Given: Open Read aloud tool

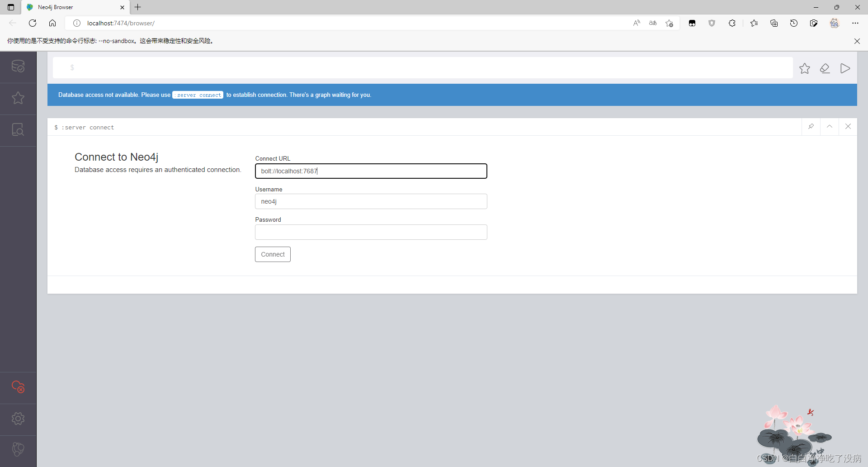Looking at the screenshot, I should point(637,23).
